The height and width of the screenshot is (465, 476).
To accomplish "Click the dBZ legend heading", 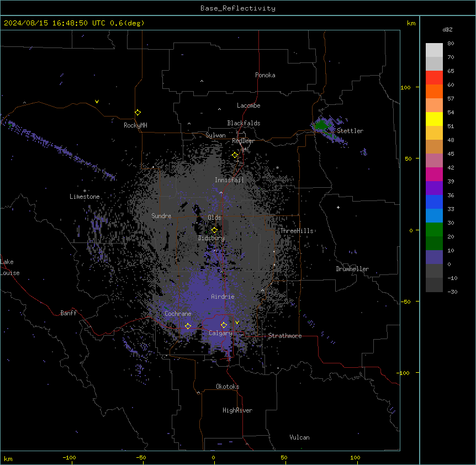I will (x=447, y=29).
